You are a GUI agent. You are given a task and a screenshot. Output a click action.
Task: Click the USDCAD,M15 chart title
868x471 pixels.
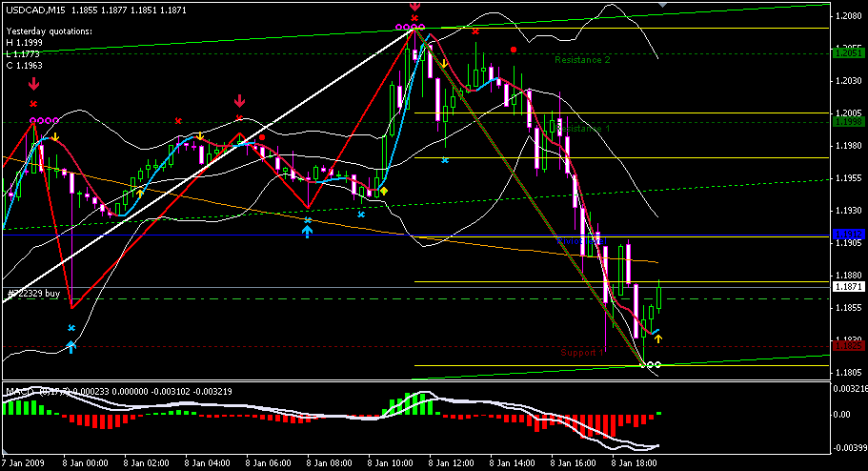(32, 8)
